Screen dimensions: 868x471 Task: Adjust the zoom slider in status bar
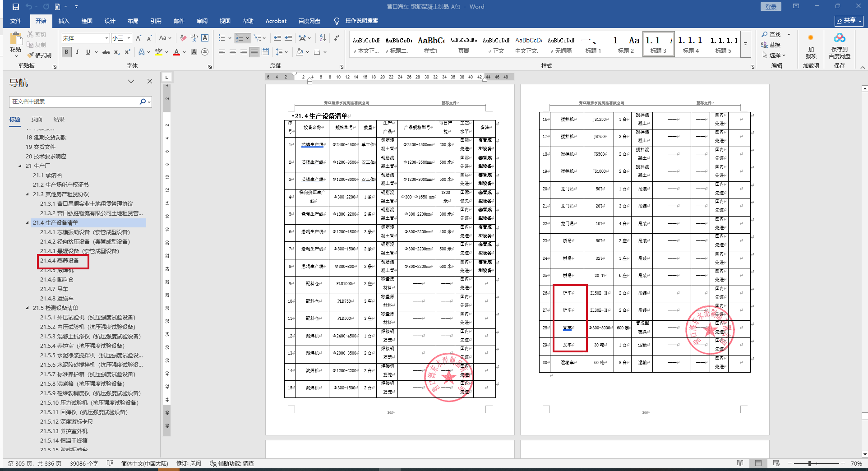click(x=809, y=463)
